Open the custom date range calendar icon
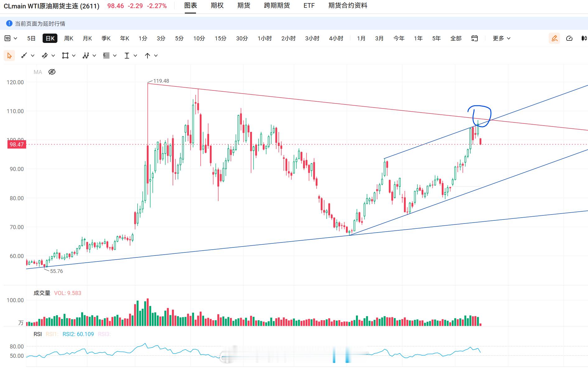588x369 pixels. pyautogui.click(x=474, y=38)
